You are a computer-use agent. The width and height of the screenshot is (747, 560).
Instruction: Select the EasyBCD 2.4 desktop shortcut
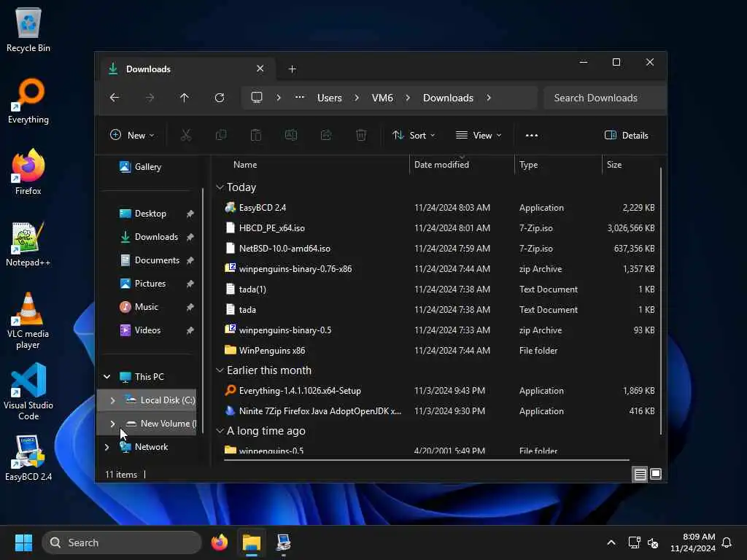pos(28,458)
